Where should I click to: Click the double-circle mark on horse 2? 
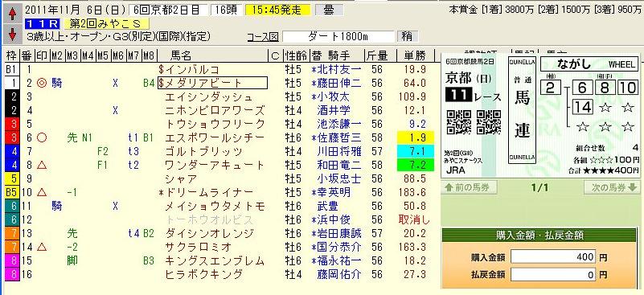[42, 83]
